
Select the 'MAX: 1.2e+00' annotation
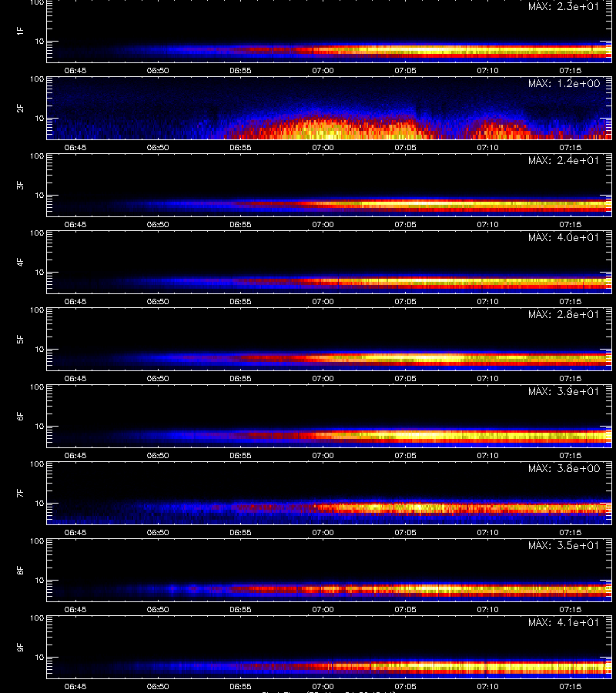(x=564, y=83)
